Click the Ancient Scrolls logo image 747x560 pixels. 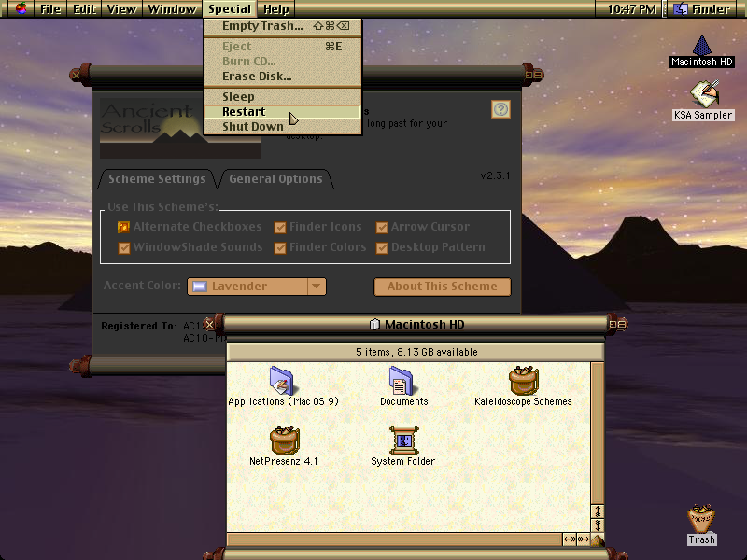click(180, 129)
